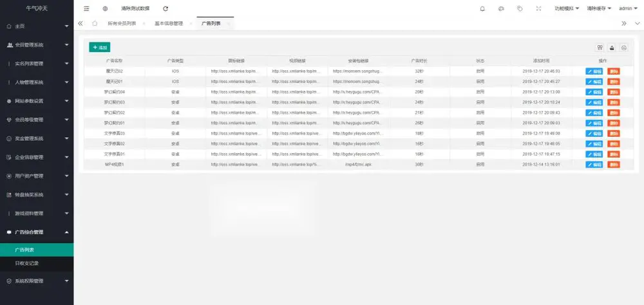Click the tag icon in top bar

520,8
